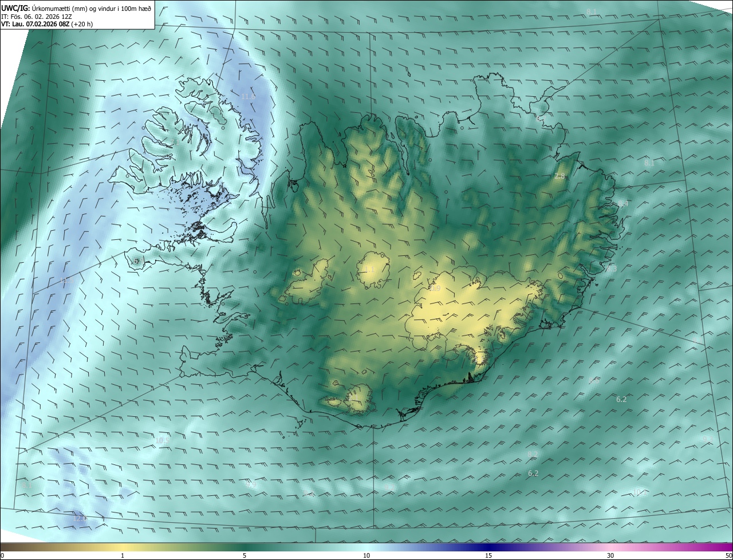This screenshot has width=733, height=560.
Task: Click the '10' tick on the color scale
Action: pos(366,555)
